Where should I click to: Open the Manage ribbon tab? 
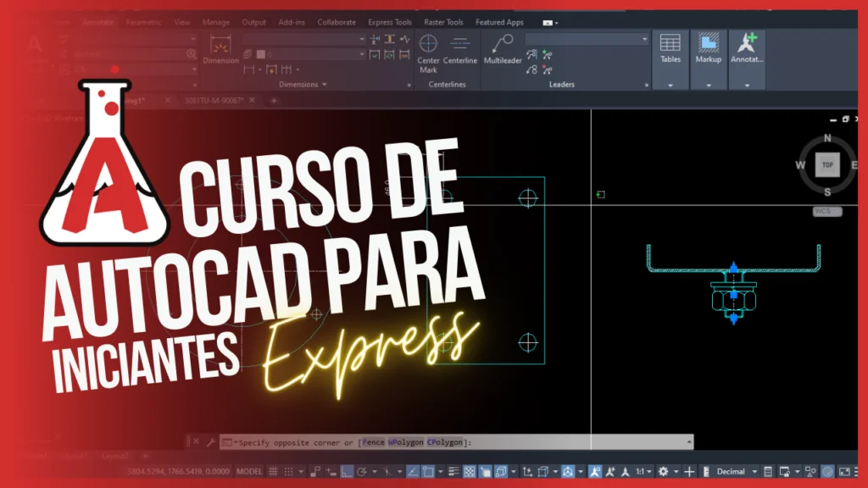click(x=216, y=22)
